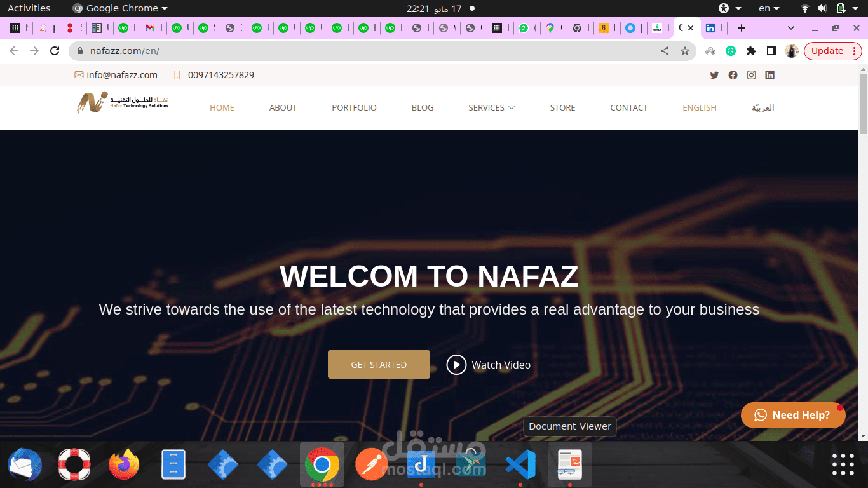Launch Postman from the dock

(372, 464)
